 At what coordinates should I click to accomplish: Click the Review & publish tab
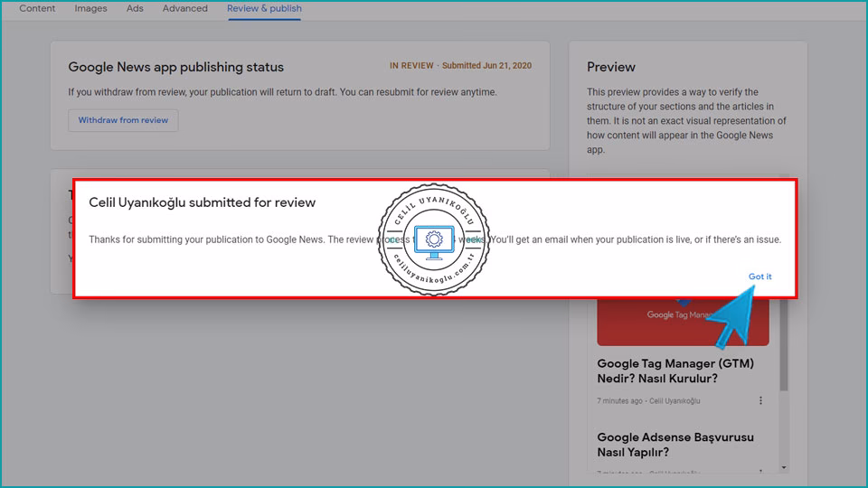click(x=264, y=9)
